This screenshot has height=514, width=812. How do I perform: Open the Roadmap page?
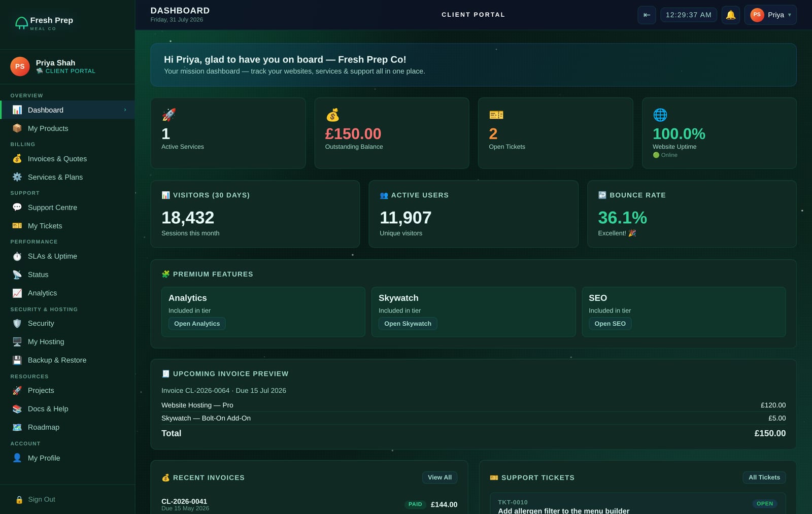click(67, 427)
